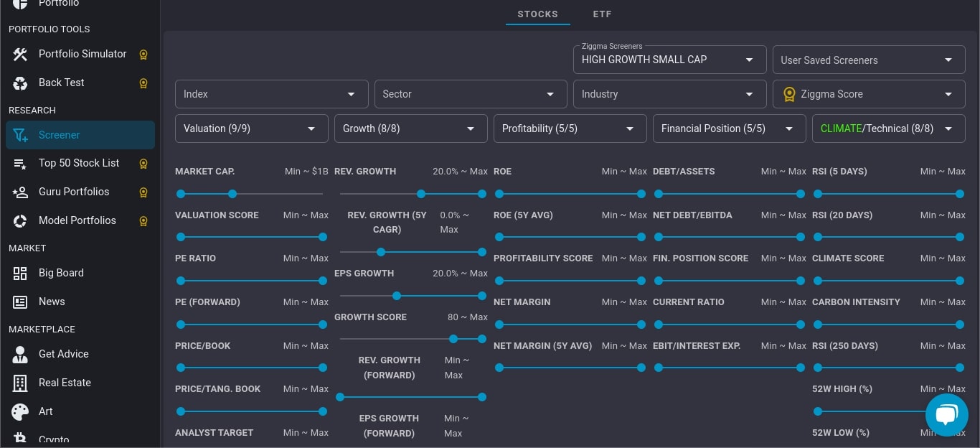
Task: Click the Art palette icon
Action: (20, 411)
